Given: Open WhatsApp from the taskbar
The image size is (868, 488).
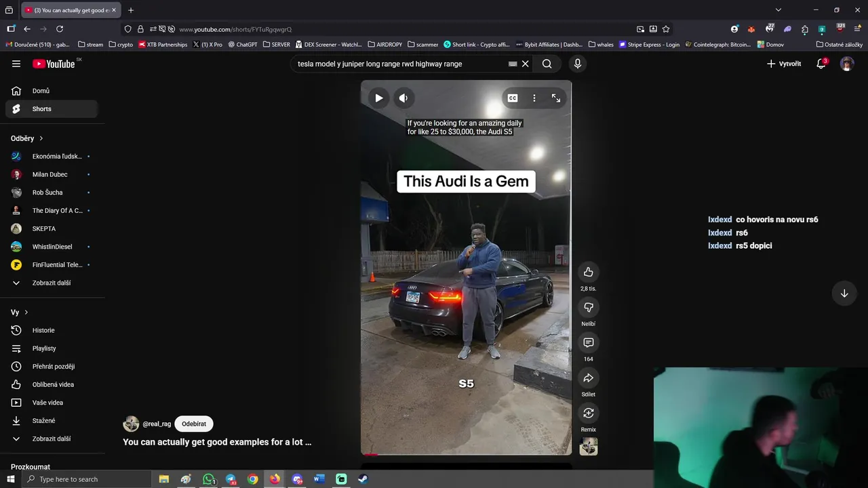Looking at the screenshot, I should pyautogui.click(x=209, y=479).
